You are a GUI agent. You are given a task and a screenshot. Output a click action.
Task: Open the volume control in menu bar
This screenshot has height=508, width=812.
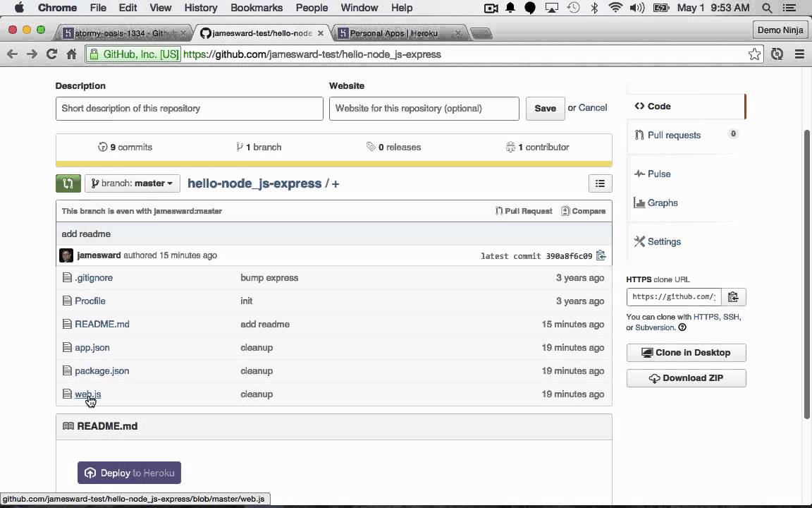point(637,8)
